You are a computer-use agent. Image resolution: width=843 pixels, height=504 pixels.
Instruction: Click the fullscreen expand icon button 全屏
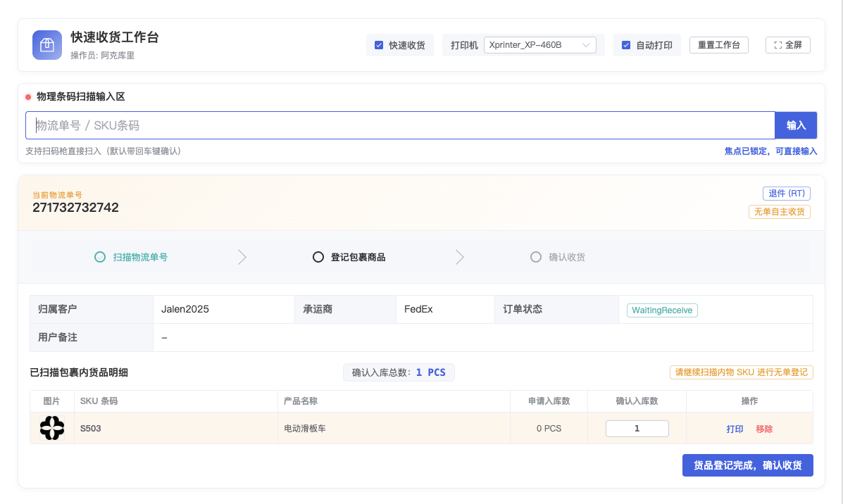point(787,45)
